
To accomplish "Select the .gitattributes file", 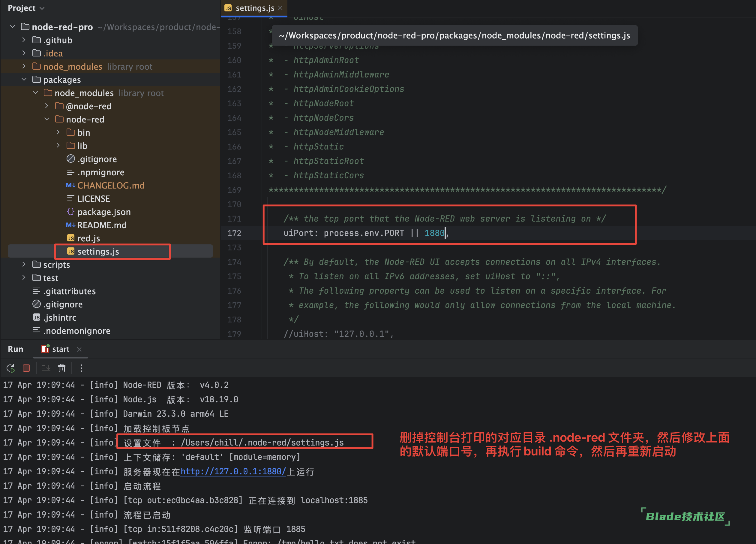I will coord(69,291).
